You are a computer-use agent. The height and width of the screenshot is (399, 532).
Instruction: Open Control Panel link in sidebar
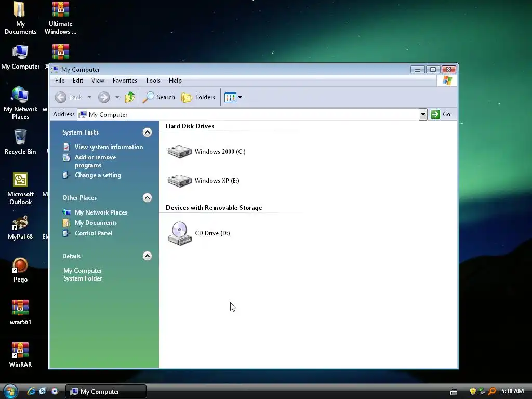point(94,233)
